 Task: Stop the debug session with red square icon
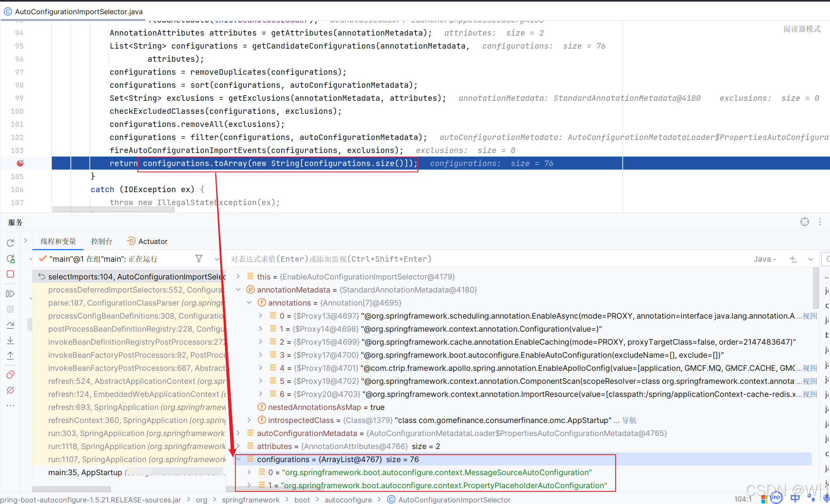point(10,274)
